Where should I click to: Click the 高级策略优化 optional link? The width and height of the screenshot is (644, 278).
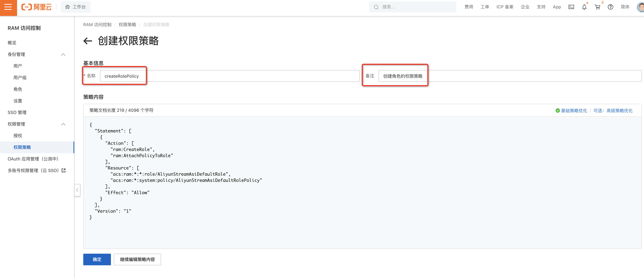point(619,111)
